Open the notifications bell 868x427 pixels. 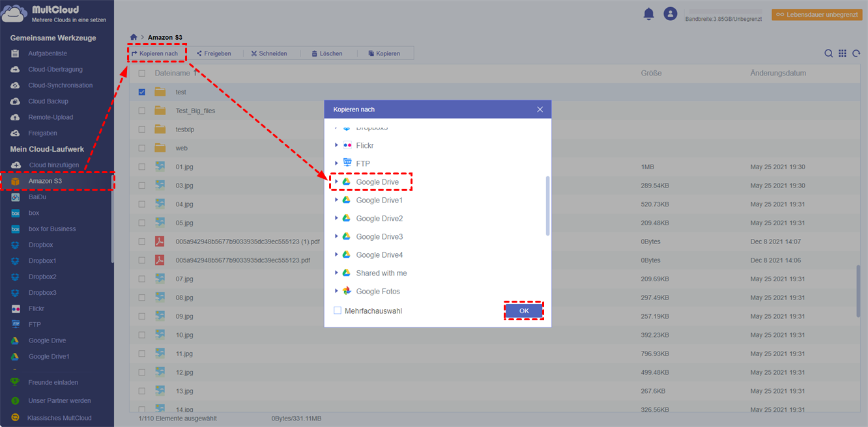[648, 14]
